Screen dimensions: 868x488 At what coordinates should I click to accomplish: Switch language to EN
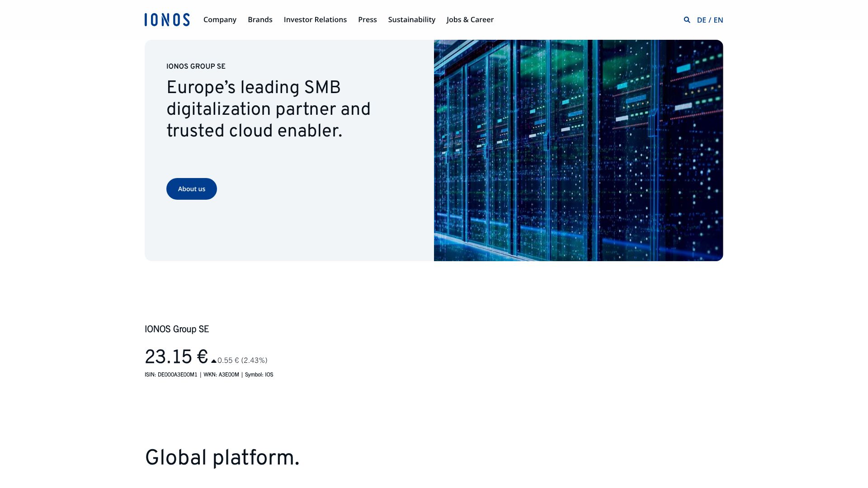[x=718, y=20]
